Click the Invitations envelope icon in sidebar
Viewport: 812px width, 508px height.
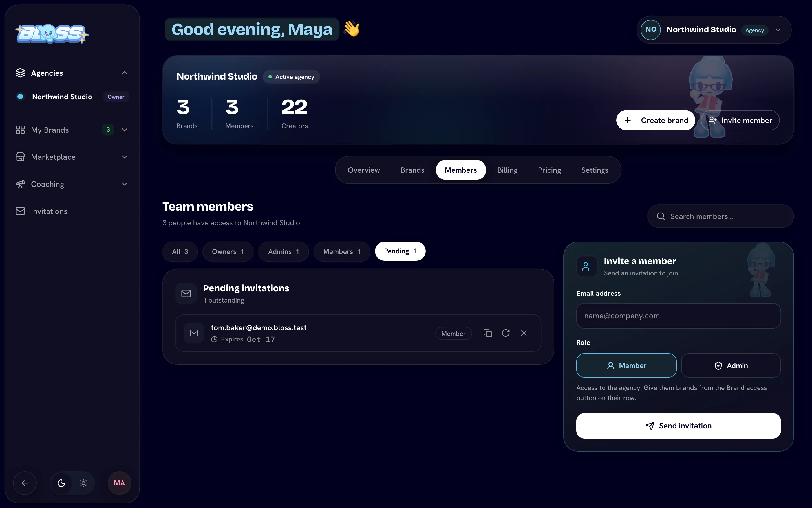(x=20, y=211)
